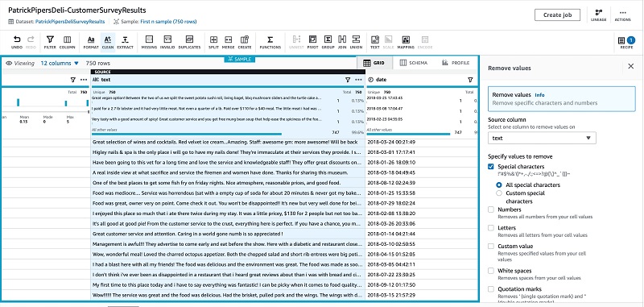This screenshot has height=307, width=644.
Task: Check the Quotation marks option
Action: [x=491, y=289]
